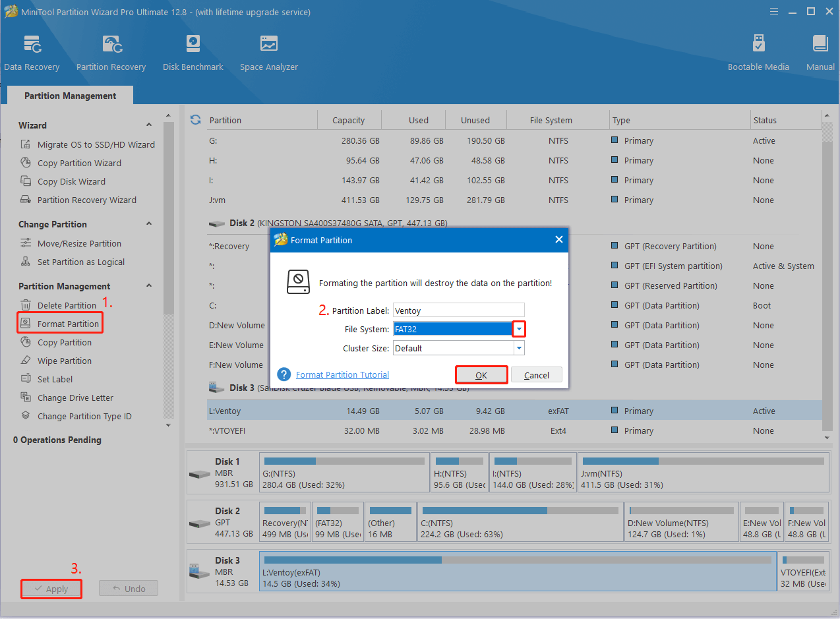Image resolution: width=840 pixels, height=619 pixels.
Task: Select Change Drive Letter action
Action: point(67,398)
